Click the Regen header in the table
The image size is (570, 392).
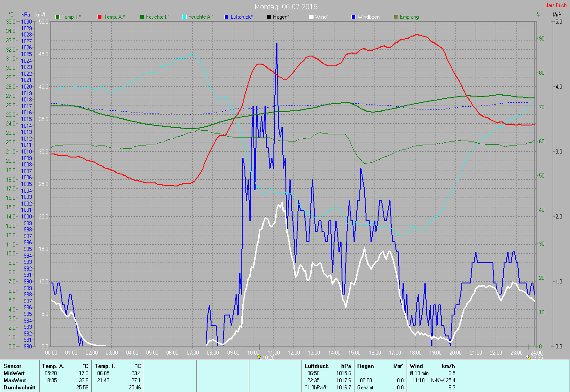pyautogui.click(x=365, y=366)
